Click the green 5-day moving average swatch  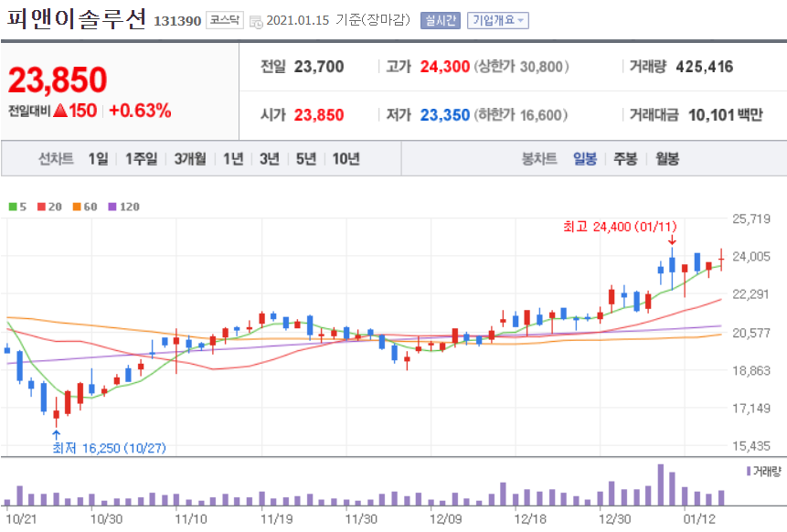[13, 207]
